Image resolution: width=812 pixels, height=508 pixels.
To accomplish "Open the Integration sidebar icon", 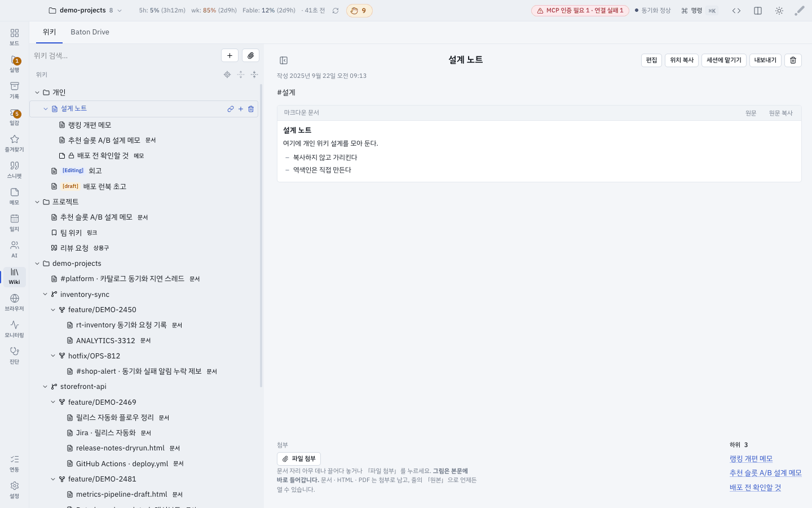I will [15, 463].
